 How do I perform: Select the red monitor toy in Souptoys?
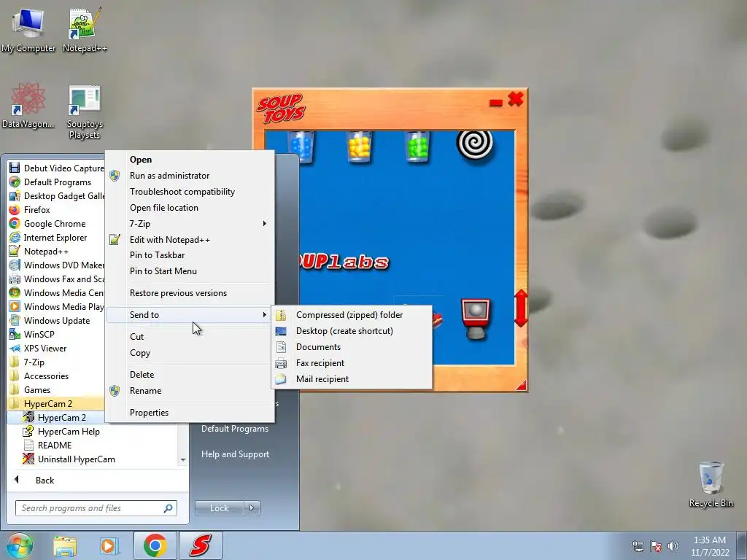475,319
